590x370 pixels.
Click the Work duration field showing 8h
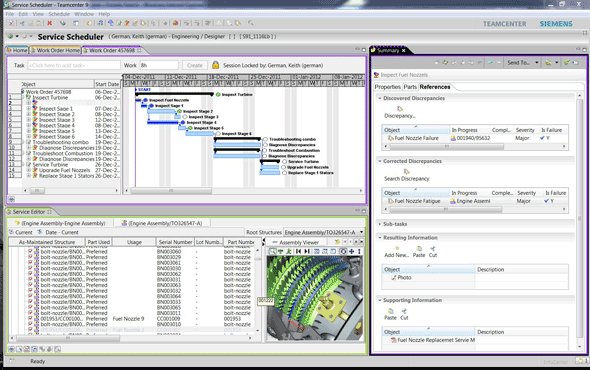159,65
